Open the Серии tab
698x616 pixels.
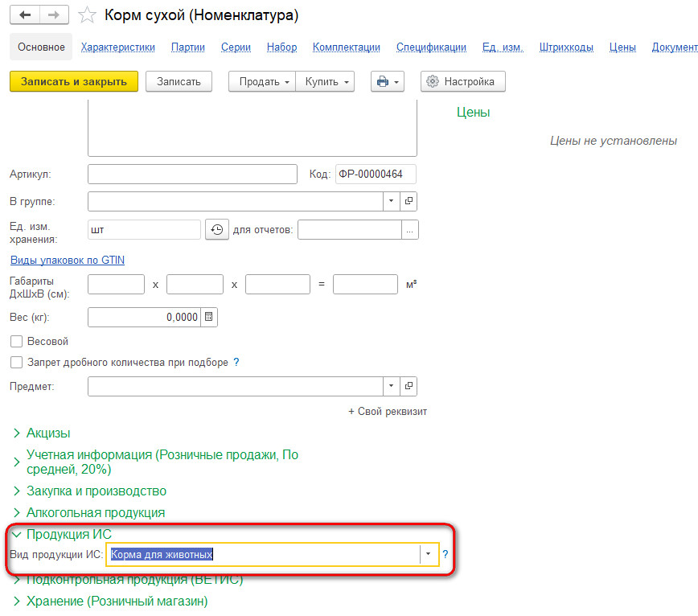pyautogui.click(x=236, y=47)
